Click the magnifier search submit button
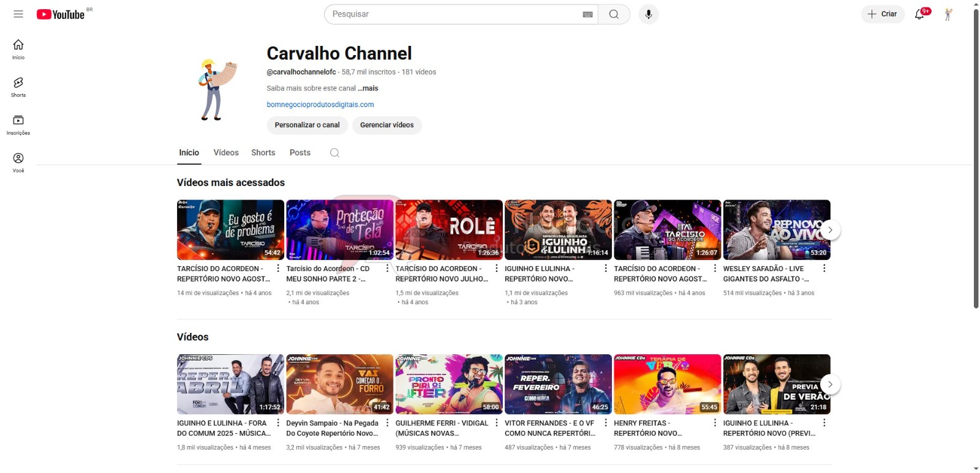 pos(614,14)
